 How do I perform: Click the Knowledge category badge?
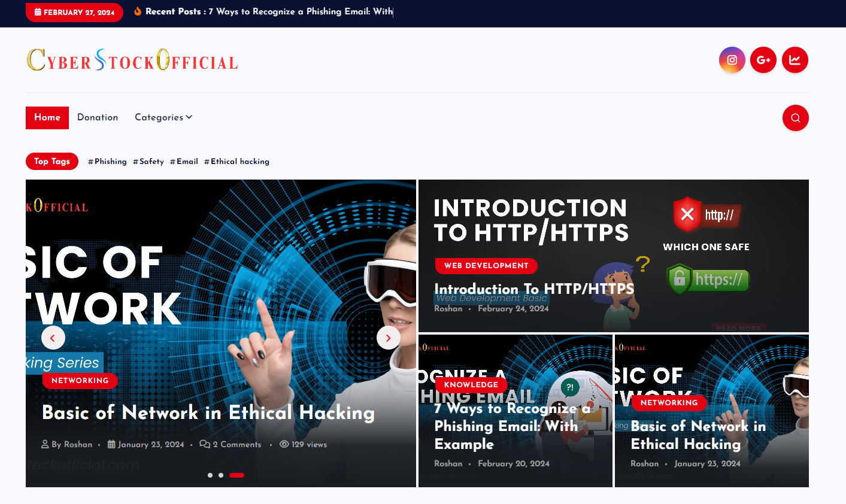[471, 385]
